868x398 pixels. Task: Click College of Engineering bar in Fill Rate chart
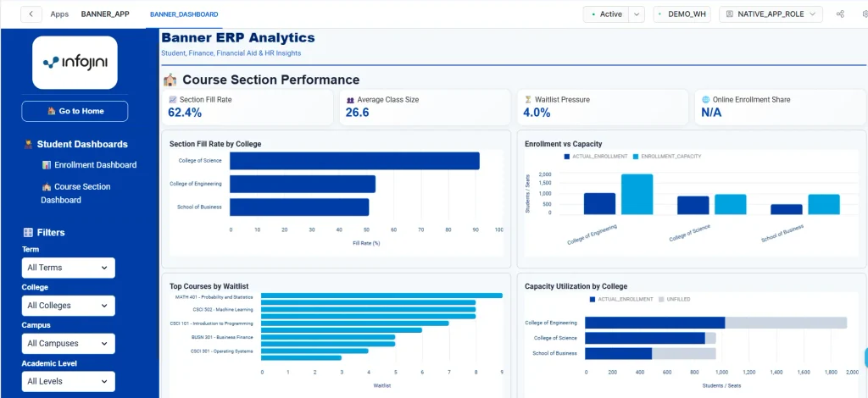coord(303,184)
